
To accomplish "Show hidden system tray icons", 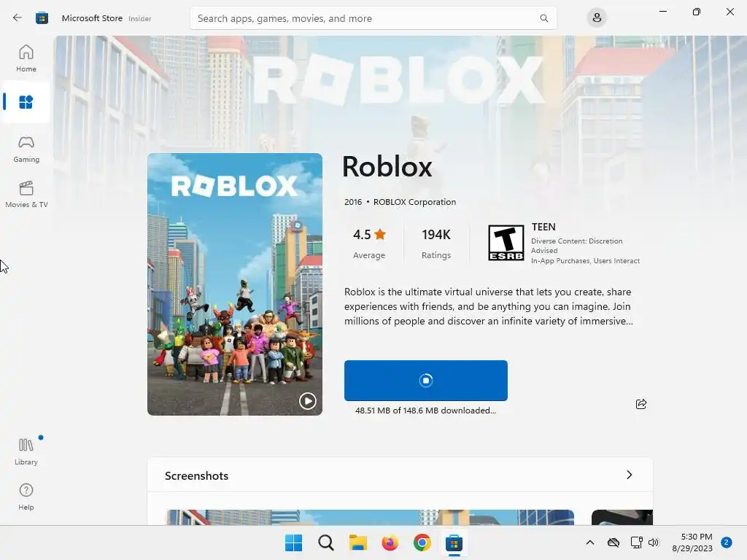I will coord(589,542).
